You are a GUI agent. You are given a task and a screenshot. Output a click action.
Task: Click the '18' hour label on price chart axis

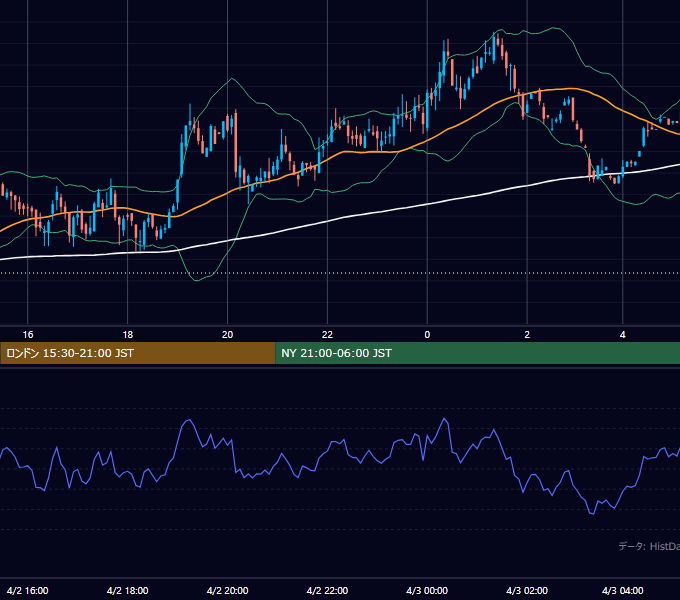pyautogui.click(x=128, y=335)
